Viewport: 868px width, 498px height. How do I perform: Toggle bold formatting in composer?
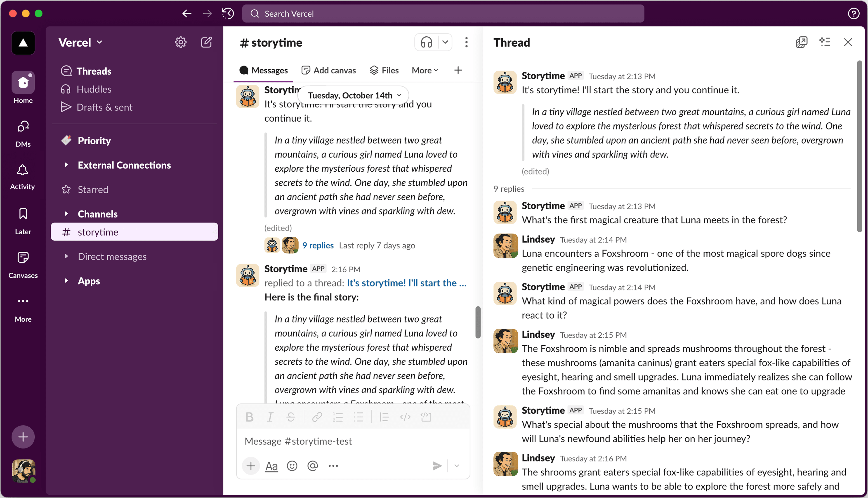249,417
